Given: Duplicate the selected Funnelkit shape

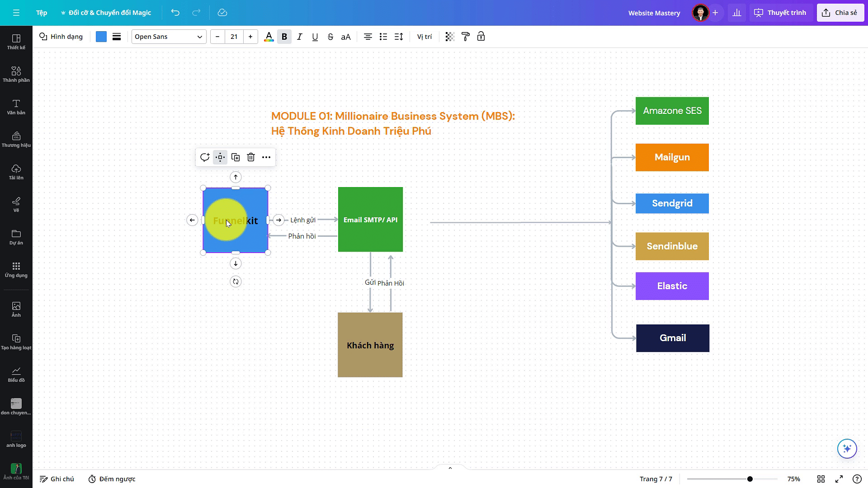Looking at the screenshot, I should (236, 157).
